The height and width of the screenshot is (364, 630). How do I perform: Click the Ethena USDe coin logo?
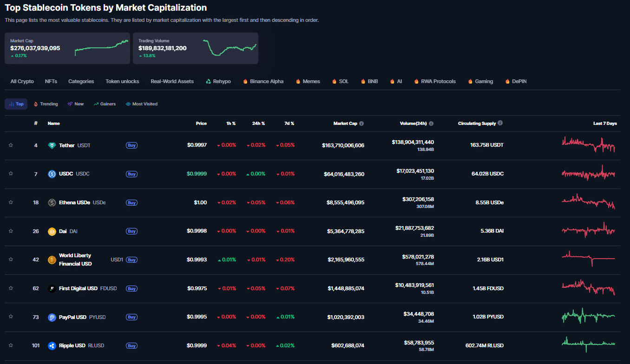(x=52, y=202)
